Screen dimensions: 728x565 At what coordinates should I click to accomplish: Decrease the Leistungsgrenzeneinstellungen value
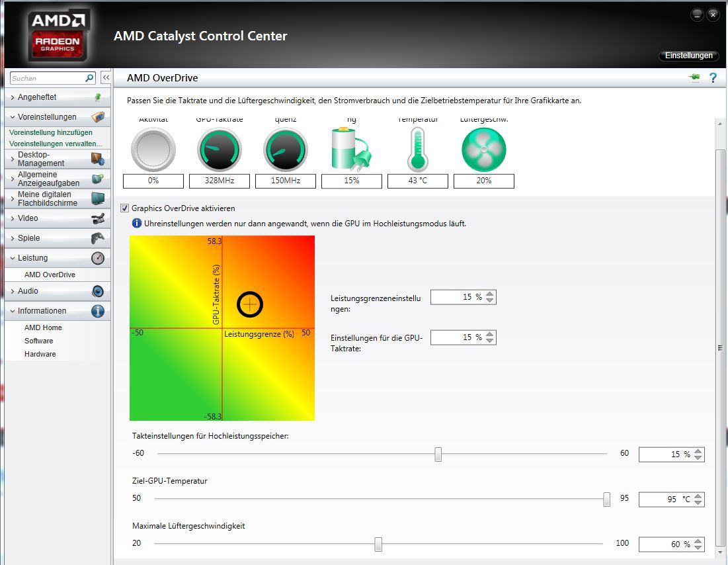pyautogui.click(x=490, y=300)
